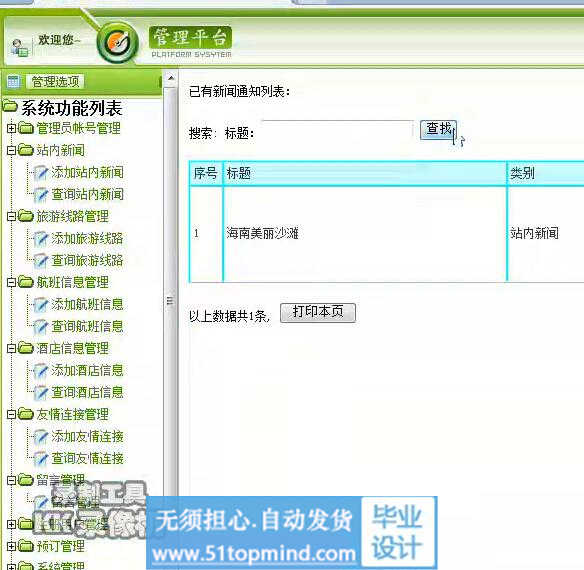The image size is (584, 570).
Task: Expand the 管理员帐号管理 tree node
Action: click(11, 129)
